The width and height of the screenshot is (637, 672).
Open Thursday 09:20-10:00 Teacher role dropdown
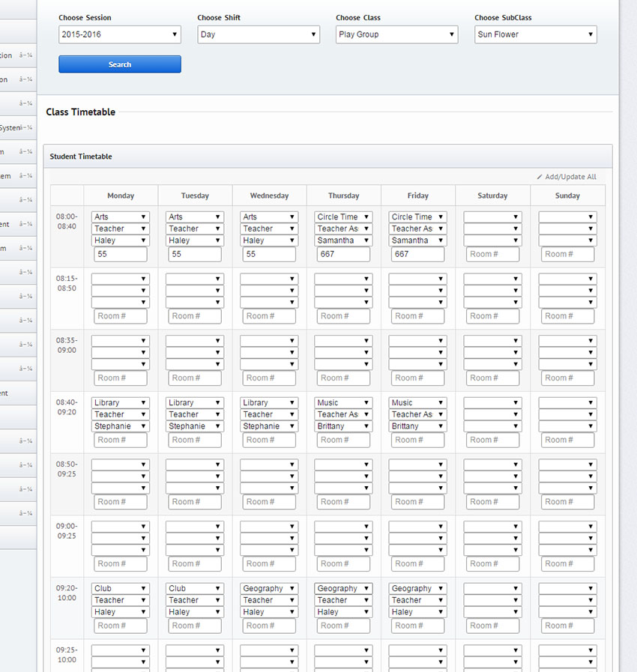pos(343,600)
